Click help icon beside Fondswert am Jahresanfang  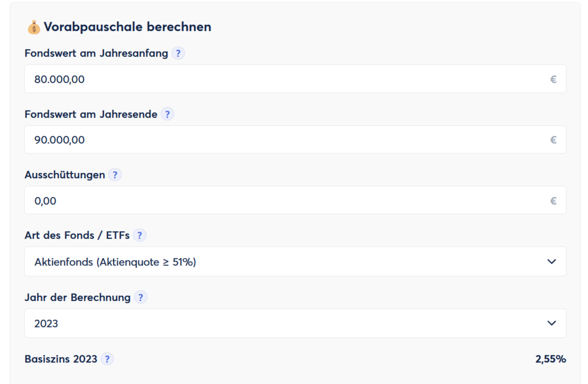[x=178, y=54]
